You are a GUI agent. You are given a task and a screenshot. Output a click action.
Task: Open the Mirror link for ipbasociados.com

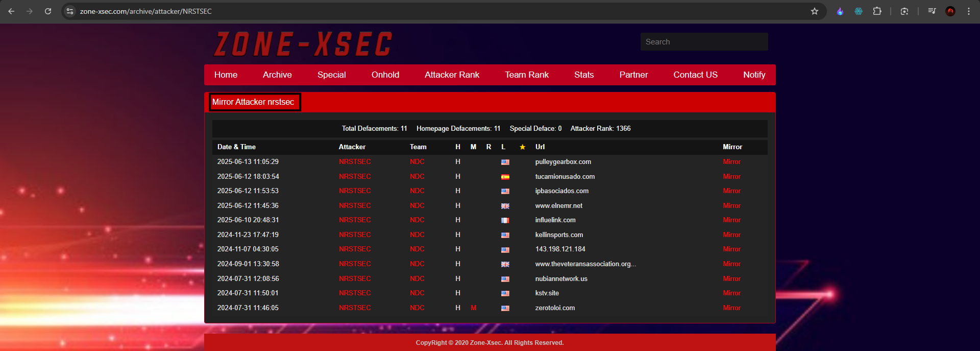(731, 191)
